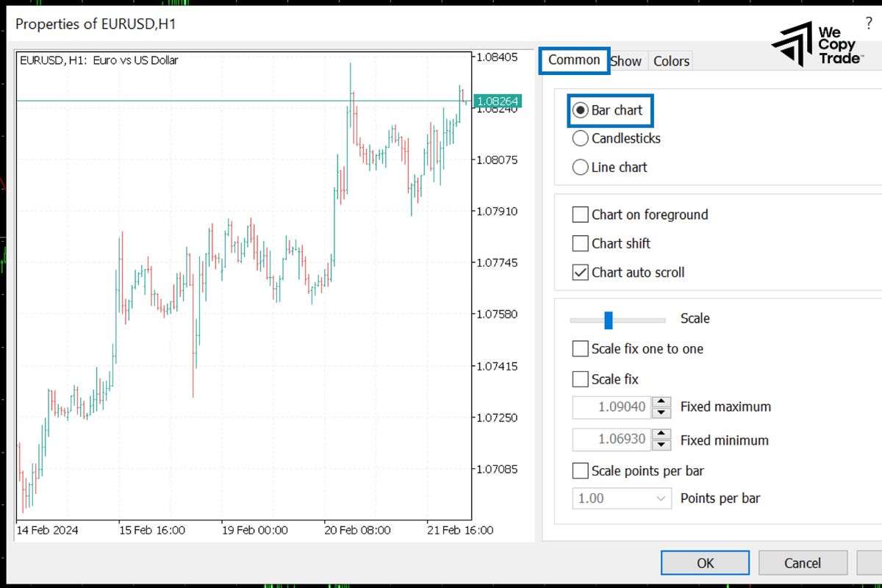Enable Scale fix one to one
882x588 pixels.
click(x=580, y=348)
